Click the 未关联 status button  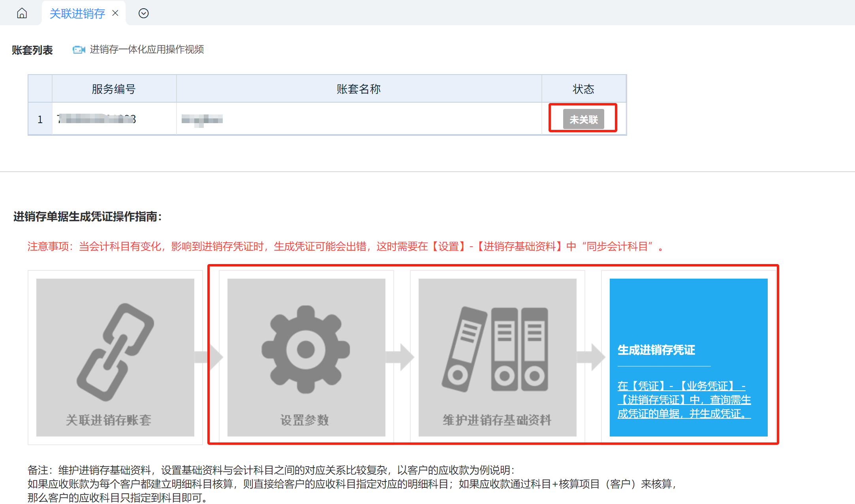coord(583,119)
